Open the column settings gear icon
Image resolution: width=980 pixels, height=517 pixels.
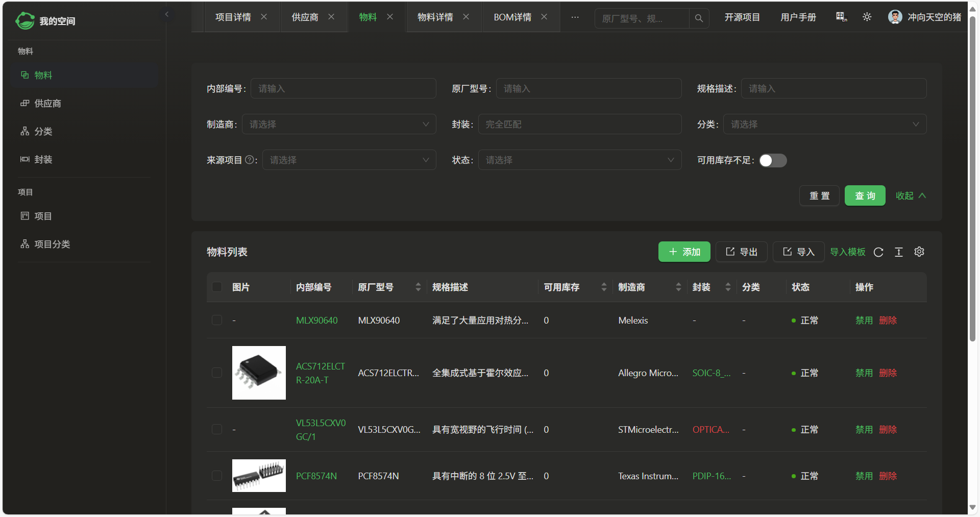click(919, 252)
